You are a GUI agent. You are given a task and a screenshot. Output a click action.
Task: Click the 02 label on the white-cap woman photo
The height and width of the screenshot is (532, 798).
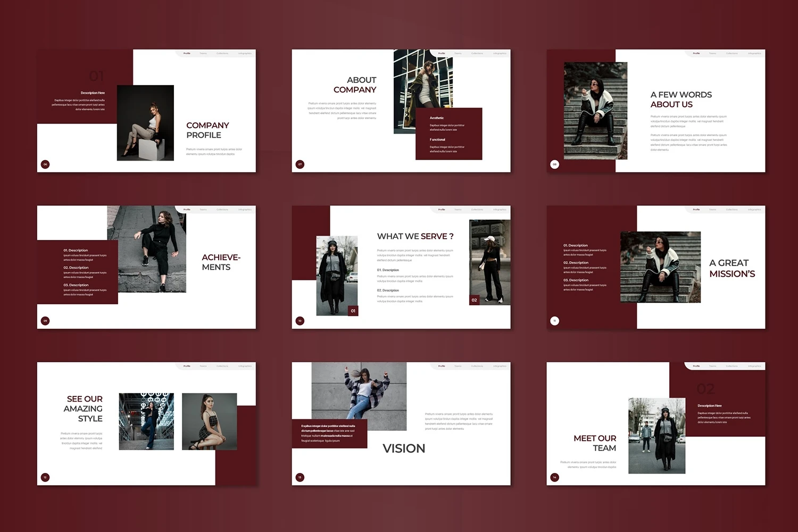pos(474,300)
